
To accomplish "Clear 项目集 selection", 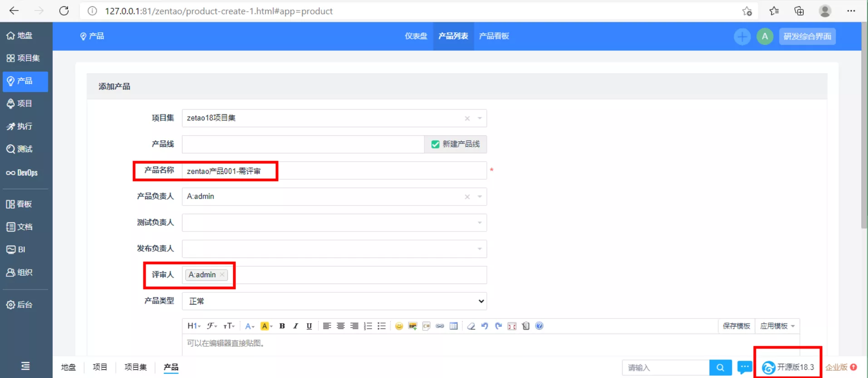I will click(467, 118).
